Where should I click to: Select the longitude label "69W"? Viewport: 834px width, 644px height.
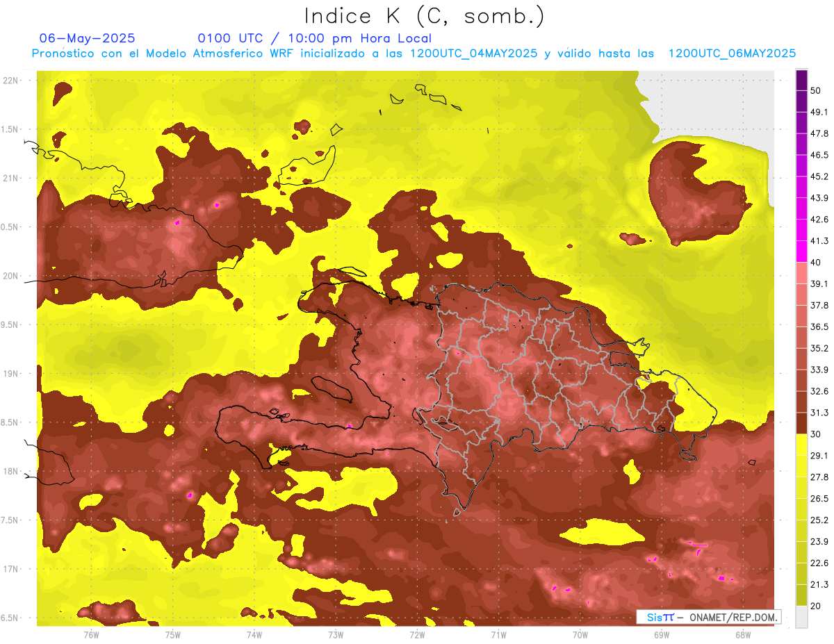(662, 635)
